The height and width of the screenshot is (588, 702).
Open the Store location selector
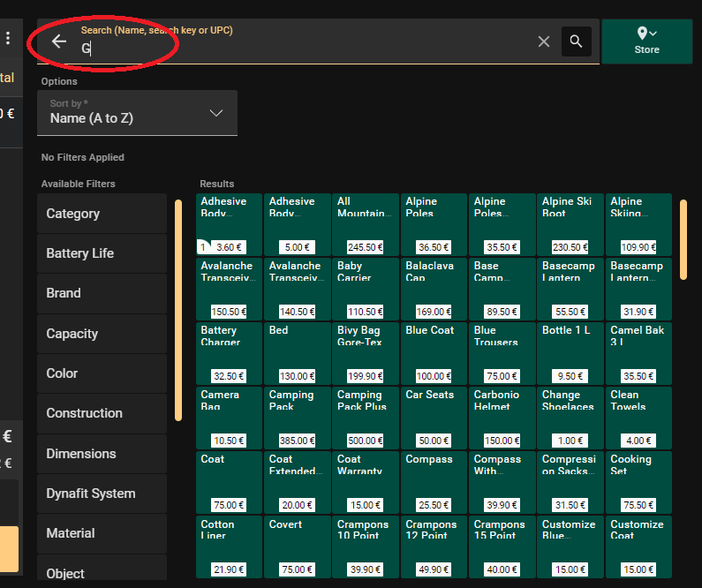pos(646,41)
